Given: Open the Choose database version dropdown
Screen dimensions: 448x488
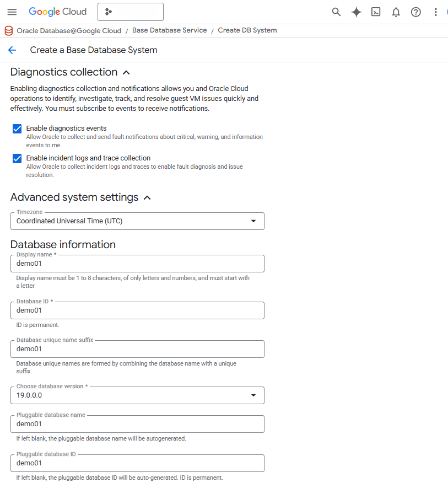Looking at the screenshot, I should (x=138, y=395).
